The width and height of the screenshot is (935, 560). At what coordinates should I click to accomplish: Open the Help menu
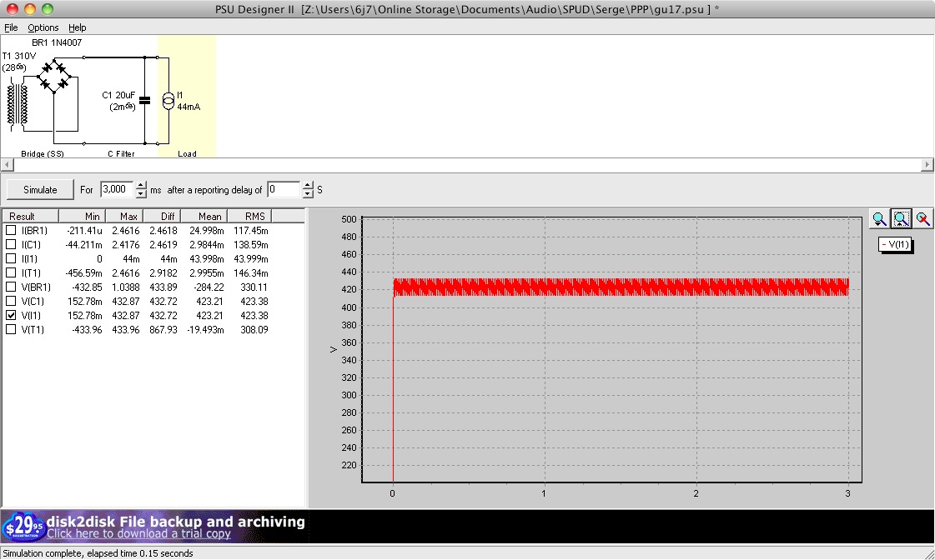pos(77,27)
